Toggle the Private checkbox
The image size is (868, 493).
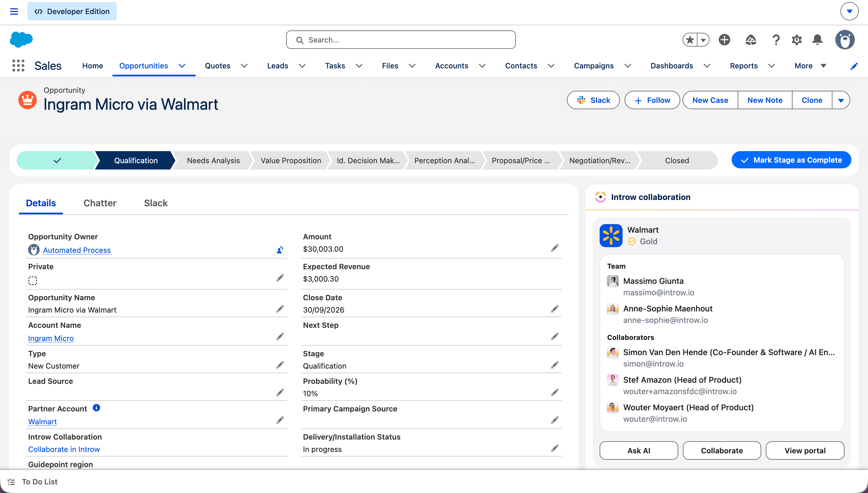[x=32, y=281]
